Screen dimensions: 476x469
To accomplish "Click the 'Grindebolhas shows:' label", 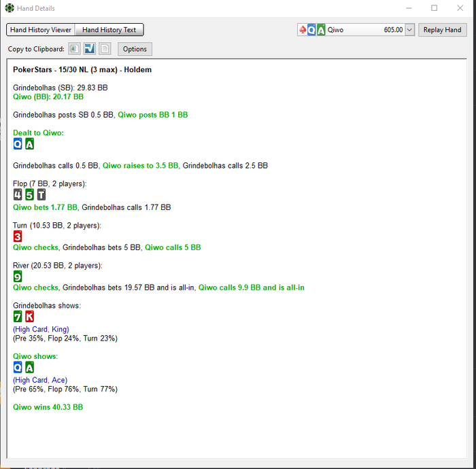I will pyautogui.click(x=47, y=305).
